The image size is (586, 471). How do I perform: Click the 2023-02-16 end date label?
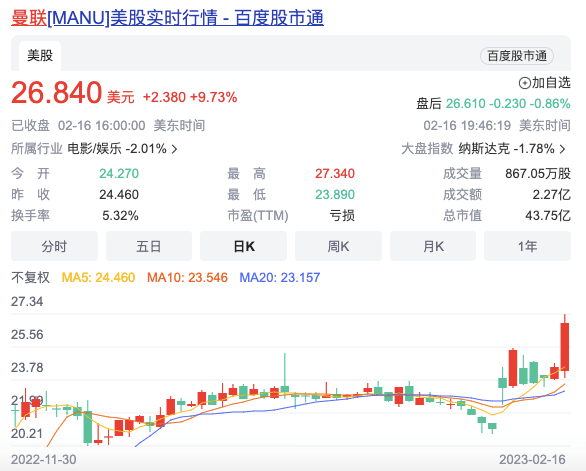click(532, 459)
